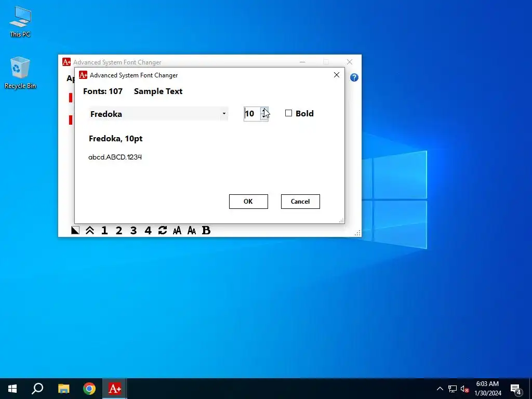The image size is (532, 399).
Task: Click the muted volume tray icon
Action: pyautogui.click(x=465, y=389)
